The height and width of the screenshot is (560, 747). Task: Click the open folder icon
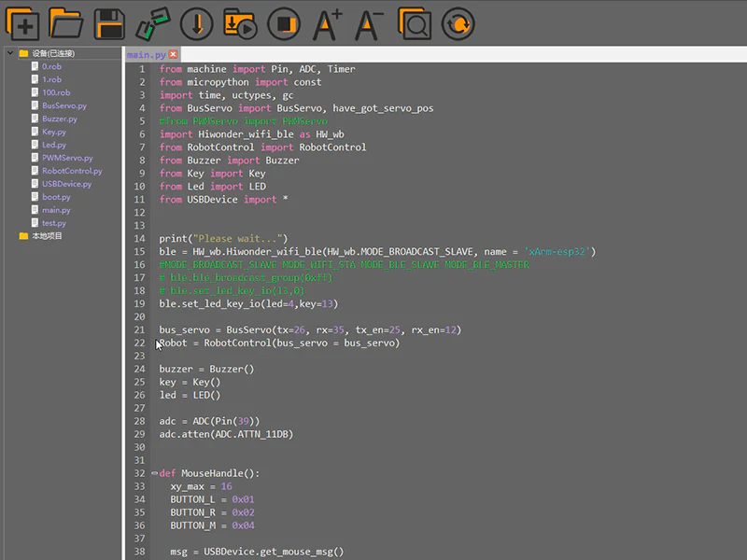coord(65,22)
